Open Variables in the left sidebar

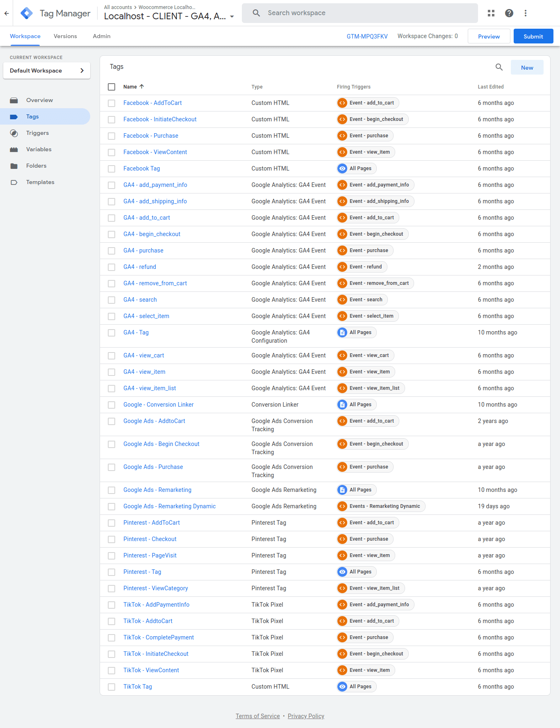(39, 149)
